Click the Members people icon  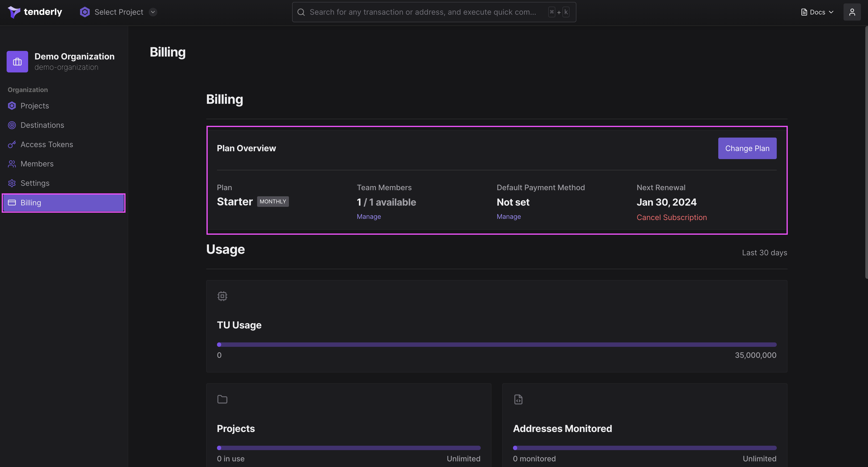[x=12, y=164]
